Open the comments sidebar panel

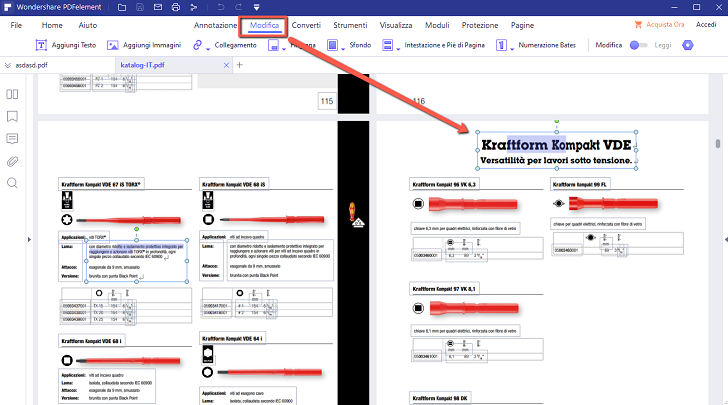point(13,138)
